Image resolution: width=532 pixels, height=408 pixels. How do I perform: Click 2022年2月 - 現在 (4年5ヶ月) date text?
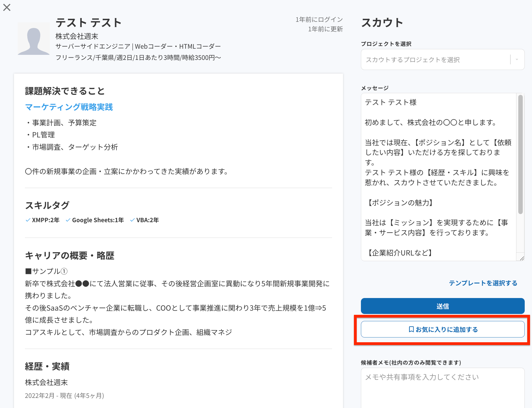[64, 396]
